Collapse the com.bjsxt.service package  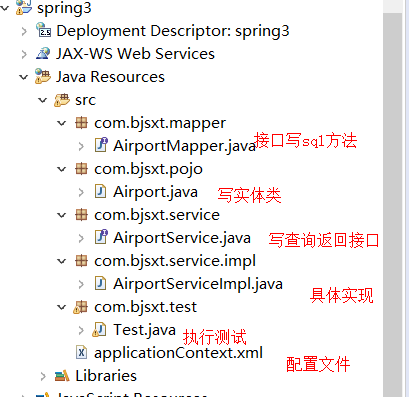(62, 215)
